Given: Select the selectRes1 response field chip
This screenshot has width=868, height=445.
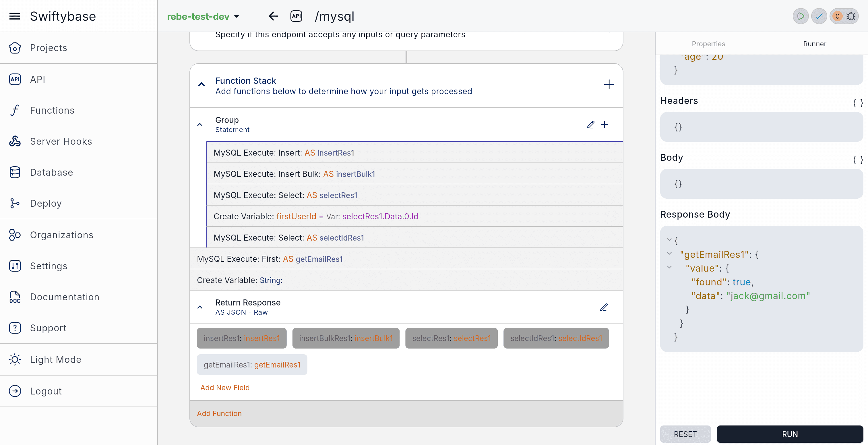Looking at the screenshot, I should [x=451, y=338].
